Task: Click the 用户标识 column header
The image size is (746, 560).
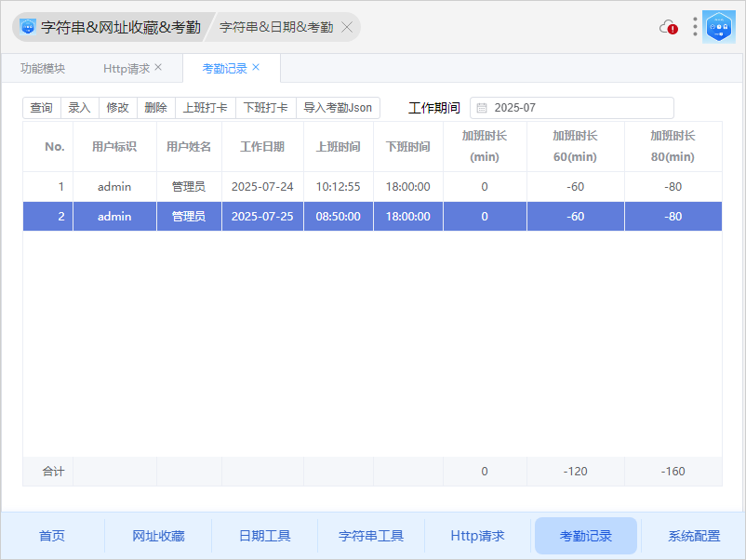Action: [x=114, y=147]
